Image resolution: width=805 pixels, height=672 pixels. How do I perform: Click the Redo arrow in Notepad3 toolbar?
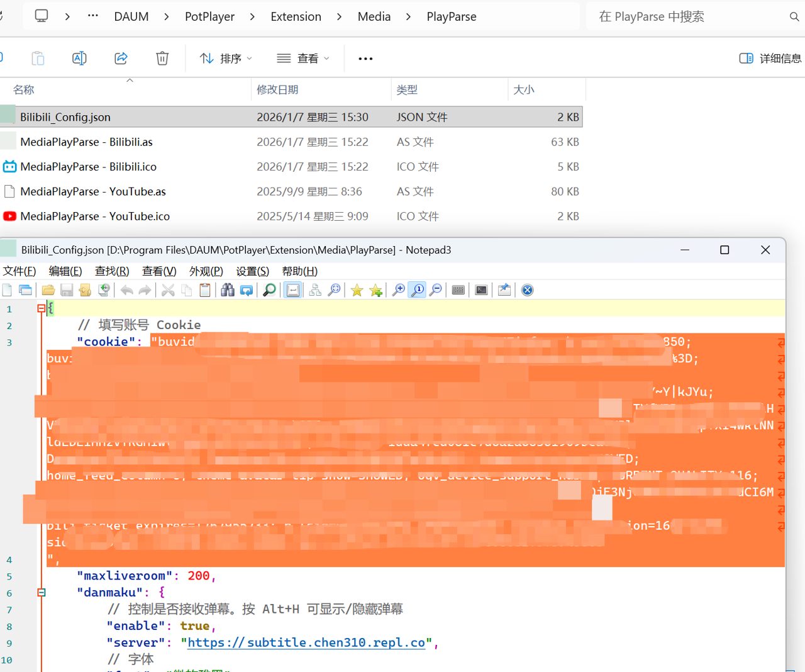(145, 290)
